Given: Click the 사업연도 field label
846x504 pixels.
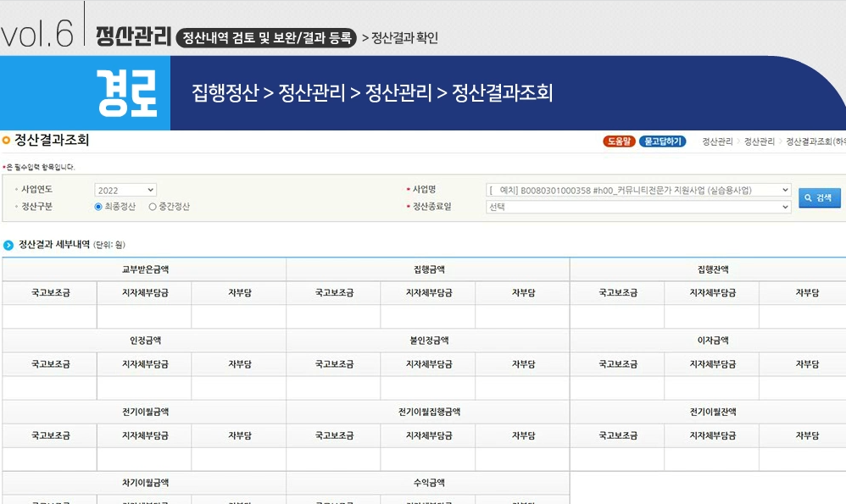Looking at the screenshot, I should (36, 189).
